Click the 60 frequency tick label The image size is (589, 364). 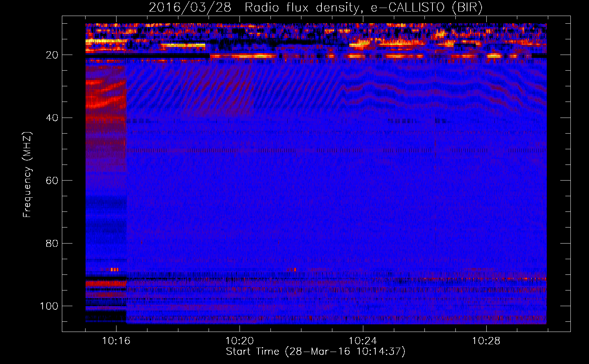coord(52,181)
